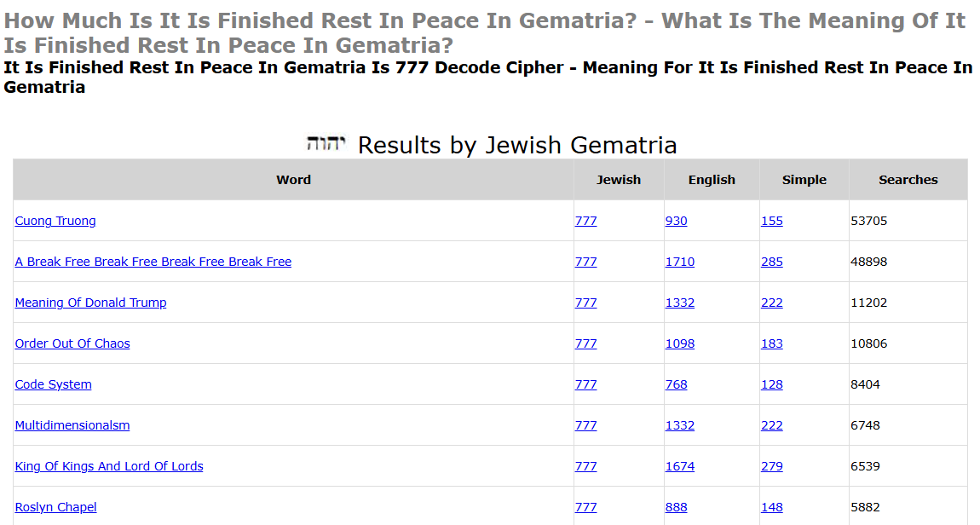The width and height of the screenshot is (980, 525).
Task: Click searches count 8404
Action: point(865,384)
